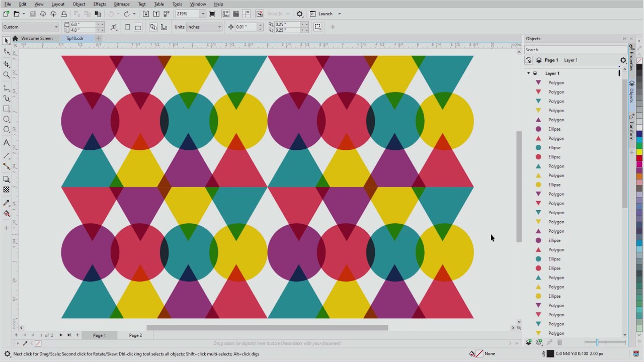
Task: Set page orientation to Landscape
Action: (x=138, y=27)
